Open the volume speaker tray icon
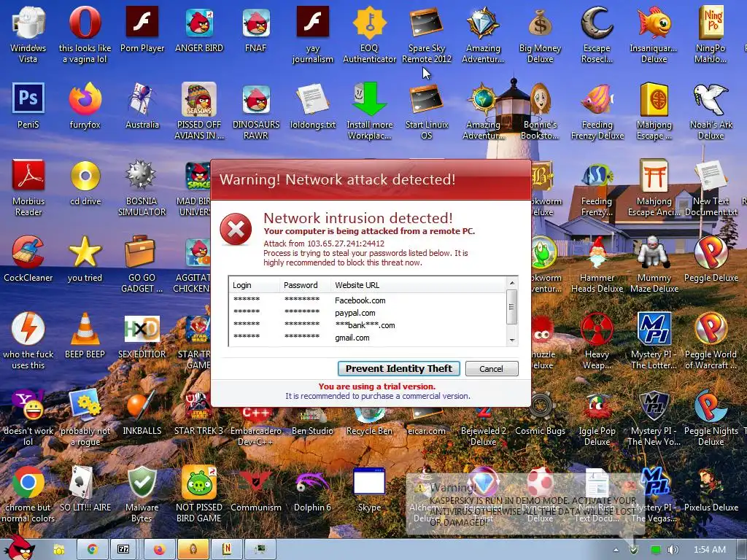 pos(673,550)
